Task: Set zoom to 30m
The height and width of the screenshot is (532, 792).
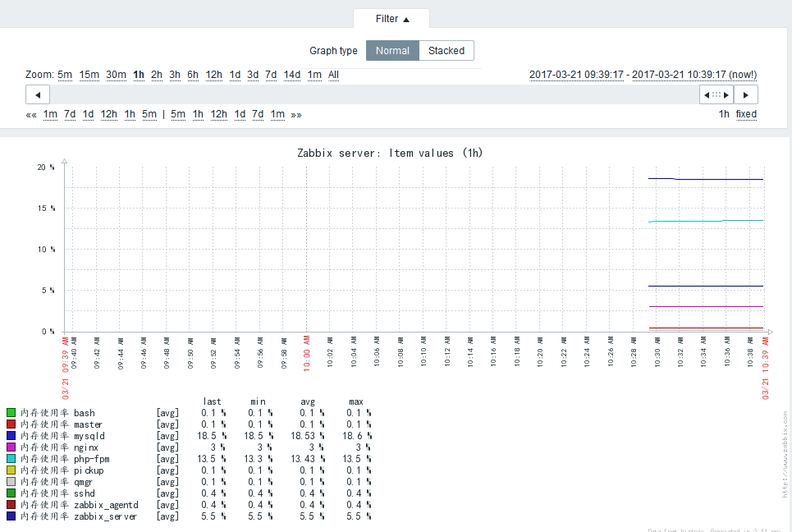Action: pos(117,75)
